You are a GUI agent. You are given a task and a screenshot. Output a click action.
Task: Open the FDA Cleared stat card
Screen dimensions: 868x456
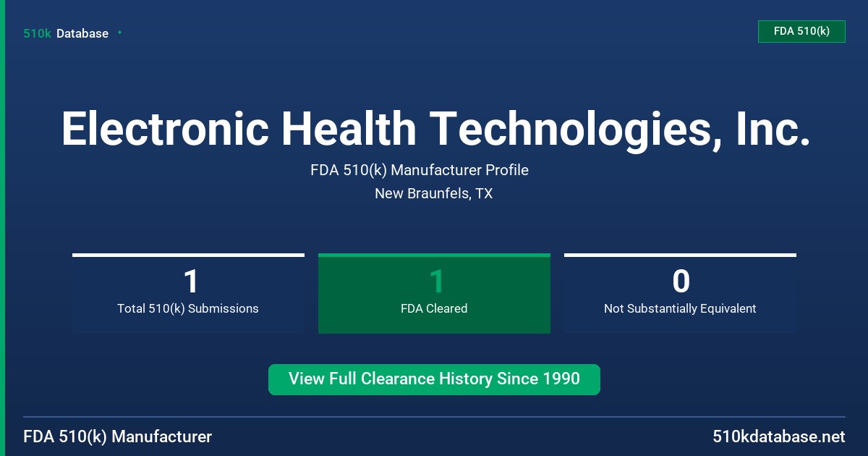434,293
